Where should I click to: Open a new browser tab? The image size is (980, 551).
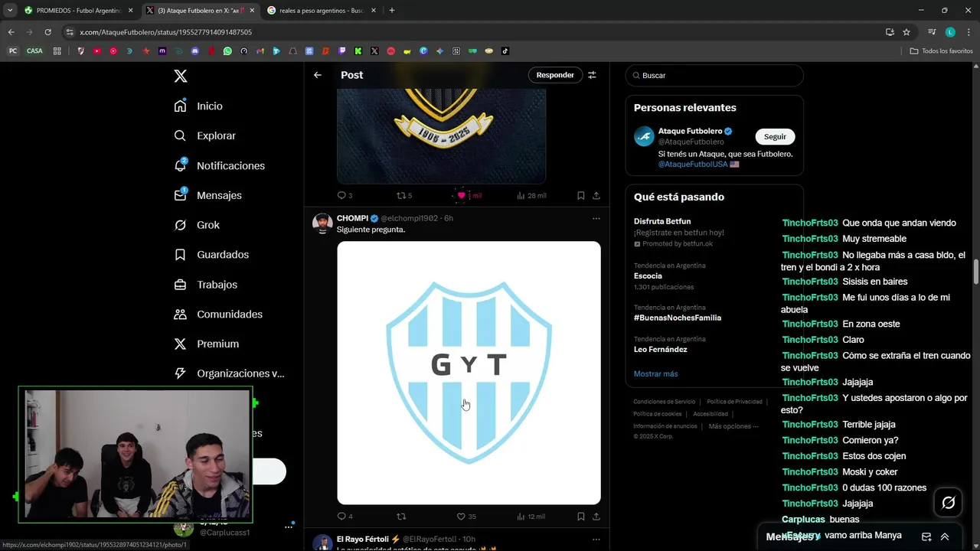pos(391,11)
